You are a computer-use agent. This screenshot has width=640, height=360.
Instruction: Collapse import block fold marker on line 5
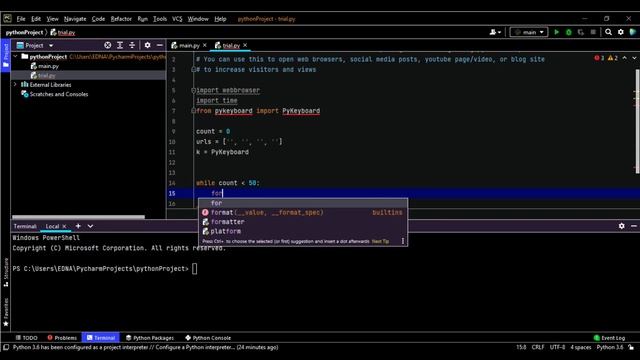[193, 90]
